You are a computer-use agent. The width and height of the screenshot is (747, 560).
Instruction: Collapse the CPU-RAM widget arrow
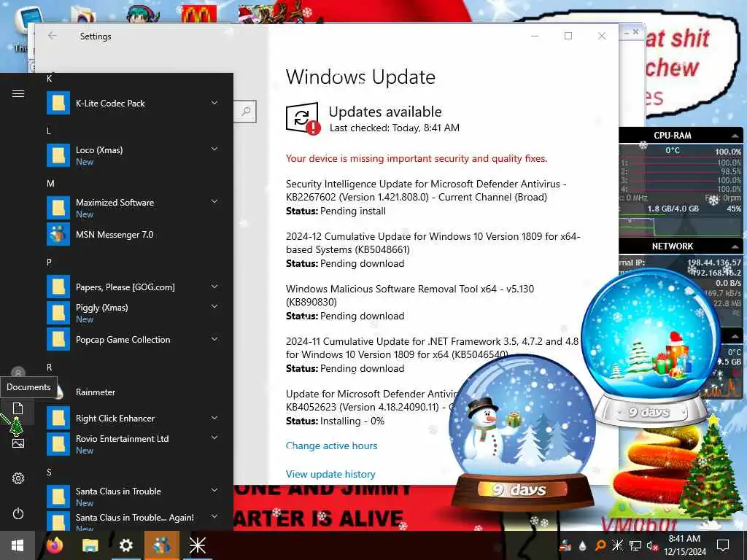735,136
